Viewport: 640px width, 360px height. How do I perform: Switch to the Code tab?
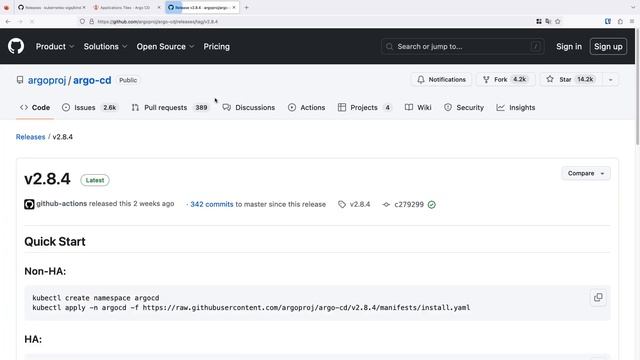(x=35, y=107)
